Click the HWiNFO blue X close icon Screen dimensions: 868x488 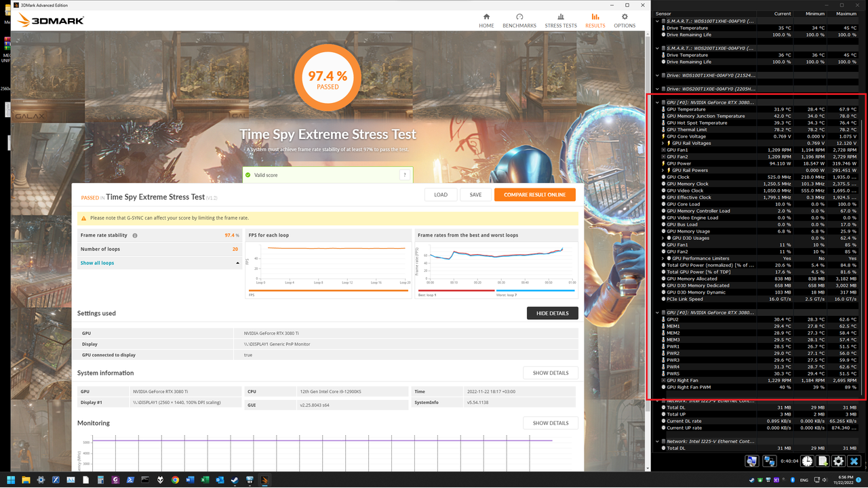point(854,461)
